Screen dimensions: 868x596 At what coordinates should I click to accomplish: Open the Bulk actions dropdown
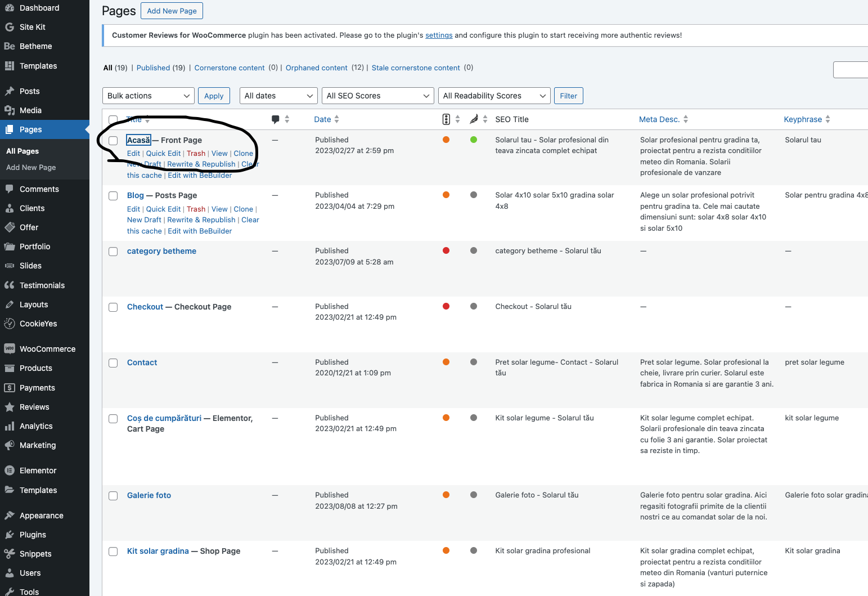coord(149,96)
